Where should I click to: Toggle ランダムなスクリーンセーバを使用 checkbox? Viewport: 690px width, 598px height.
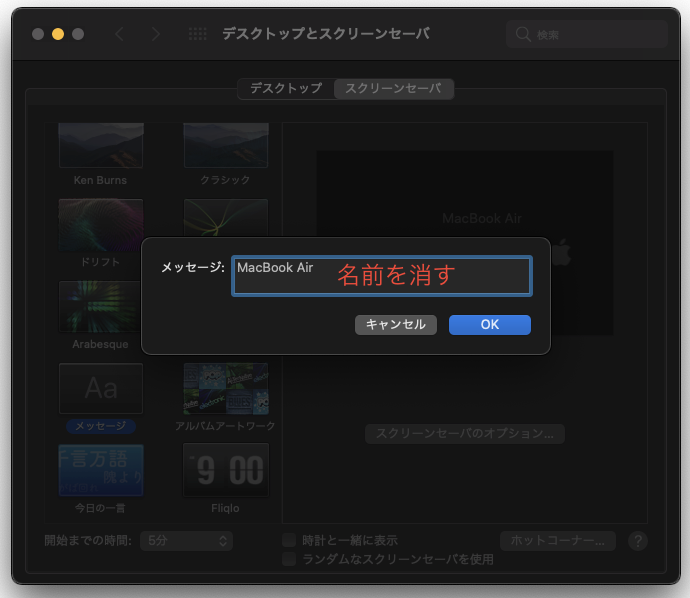point(289,559)
